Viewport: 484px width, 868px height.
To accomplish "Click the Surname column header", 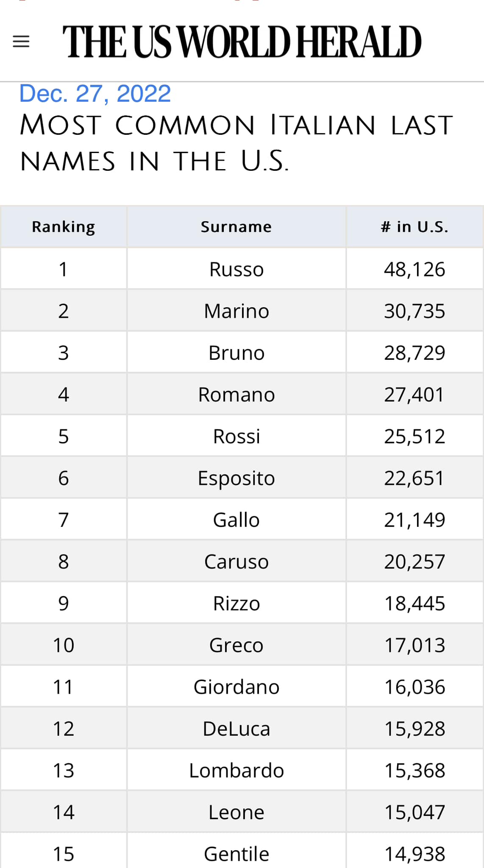I will (x=236, y=227).
